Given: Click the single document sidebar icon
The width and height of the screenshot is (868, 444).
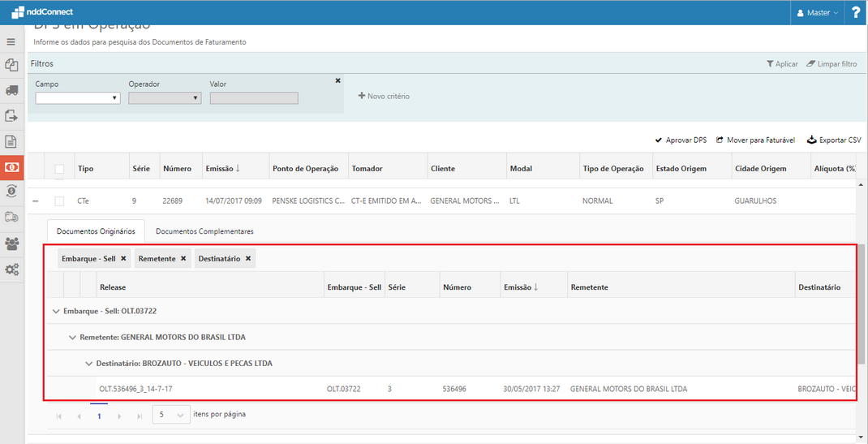Looking at the screenshot, I should click(11, 141).
